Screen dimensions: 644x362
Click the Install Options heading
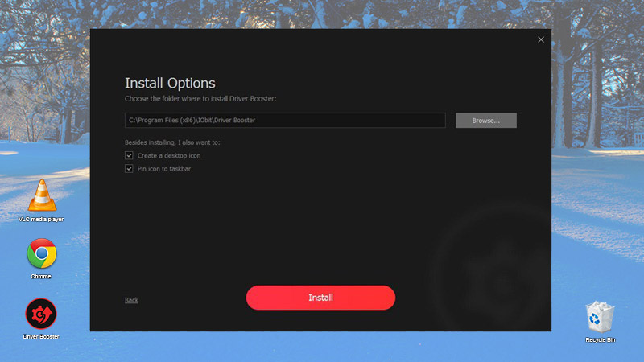pos(170,84)
